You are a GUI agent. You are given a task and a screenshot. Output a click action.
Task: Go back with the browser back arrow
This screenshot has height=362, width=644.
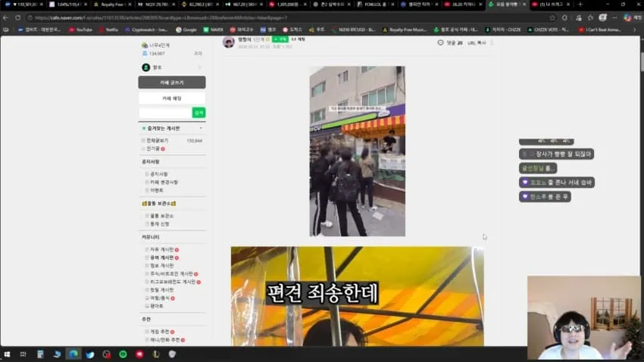tap(5, 17)
